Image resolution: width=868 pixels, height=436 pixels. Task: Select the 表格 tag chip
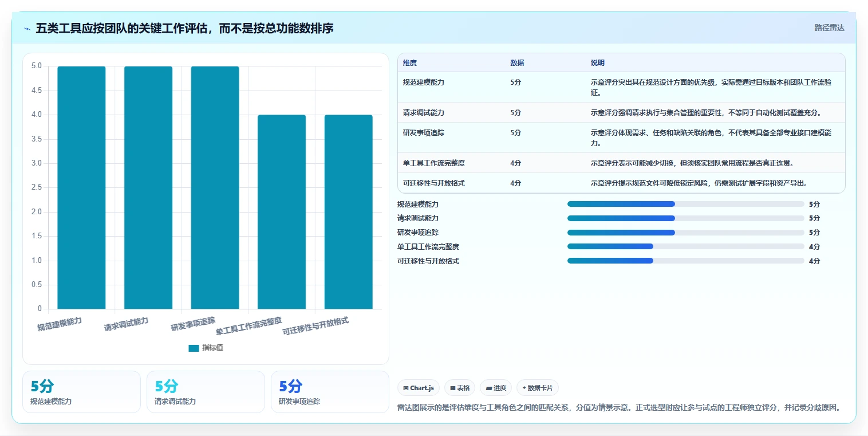tap(460, 388)
